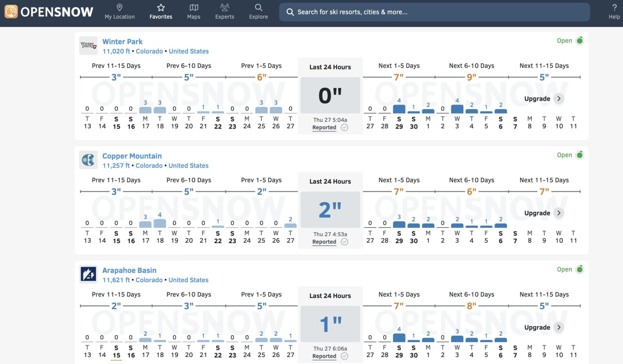Click the OpenSnow logo icon
This screenshot has height=364, width=623.
(x=11, y=12)
